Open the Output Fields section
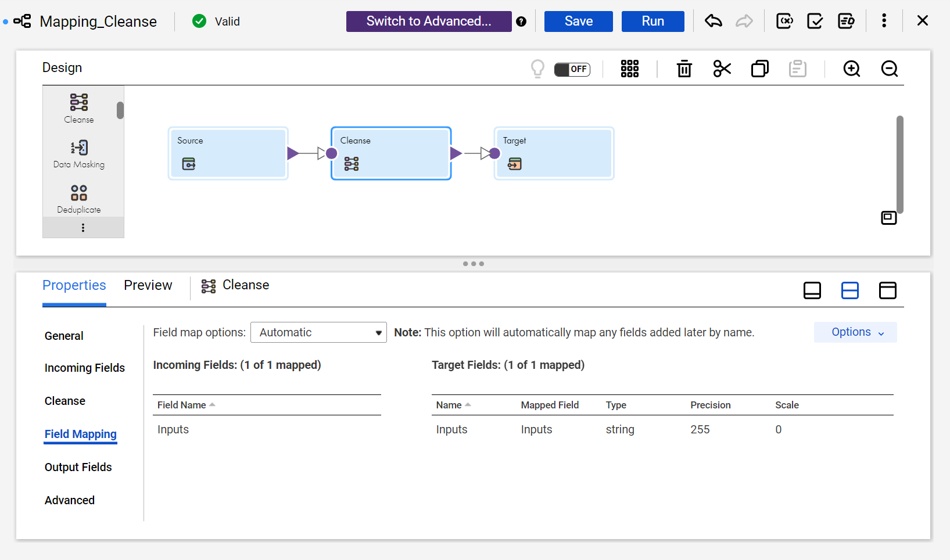The height and width of the screenshot is (560, 950). click(78, 467)
